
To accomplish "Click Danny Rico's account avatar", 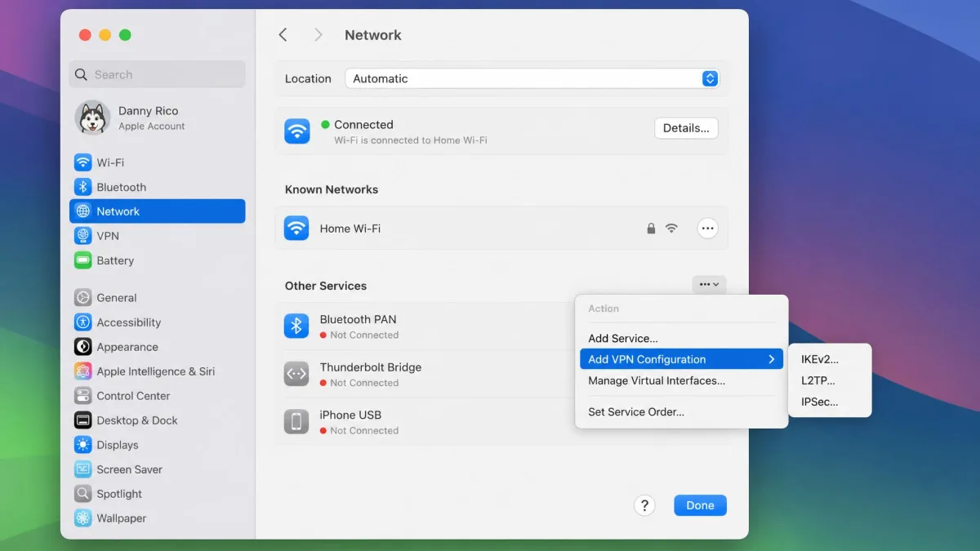I will pyautogui.click(x=92, y=118).
